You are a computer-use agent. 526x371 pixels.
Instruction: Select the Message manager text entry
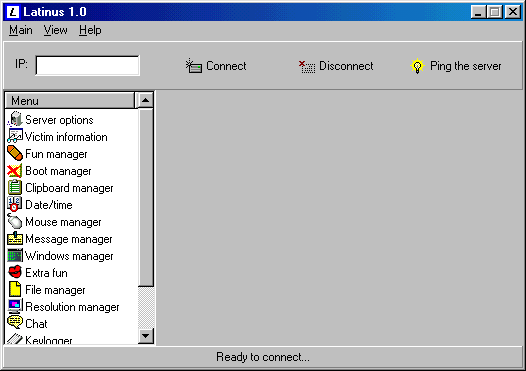pyautogui.click(x=68, y=239)
